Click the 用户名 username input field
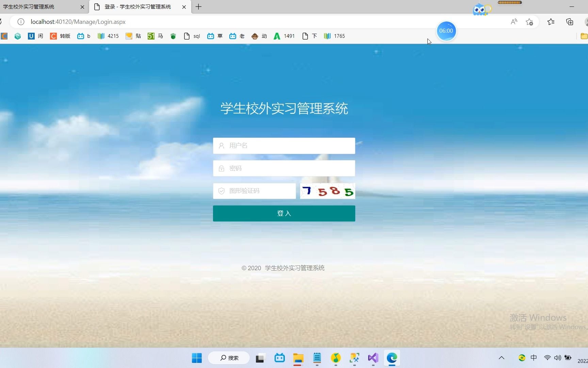 pos(284,145)
